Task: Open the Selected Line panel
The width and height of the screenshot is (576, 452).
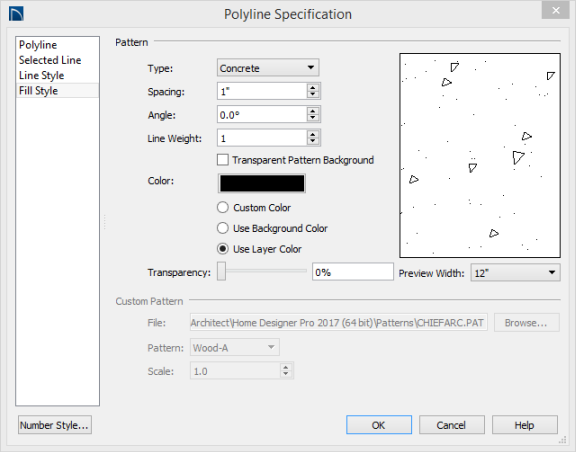Action: (x=50, y=60)
